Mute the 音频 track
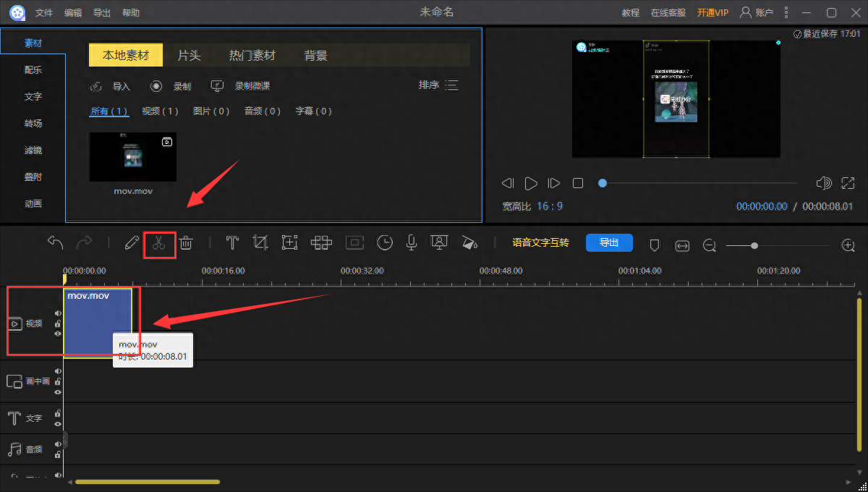Image resolution: width=868 pixels, height=492 pixels. coord(58,444)
